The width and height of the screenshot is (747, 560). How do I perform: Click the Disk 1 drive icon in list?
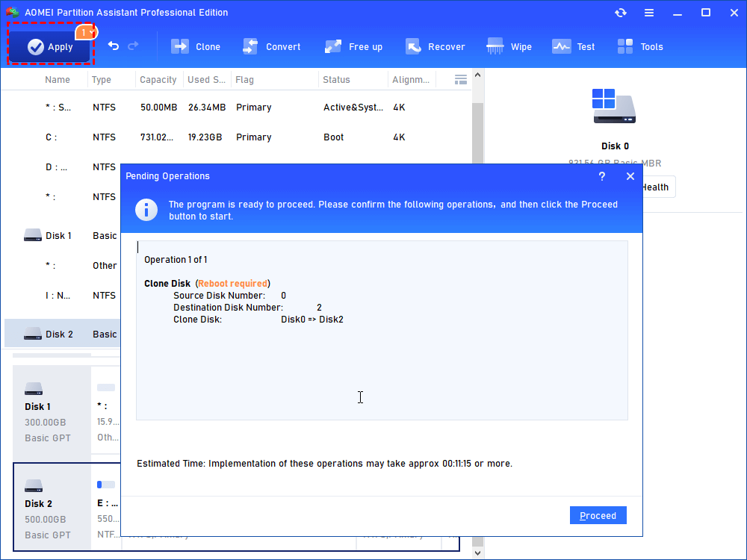pos(33,235)
